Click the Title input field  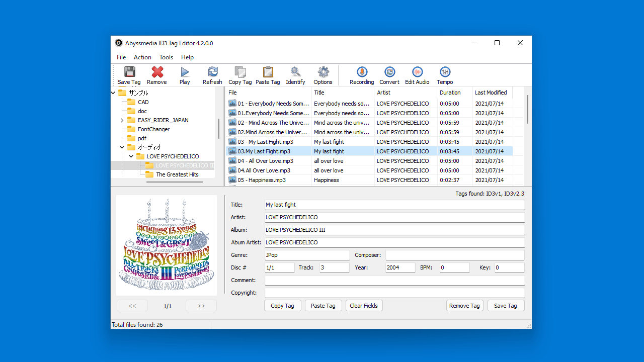pos(395,205)
